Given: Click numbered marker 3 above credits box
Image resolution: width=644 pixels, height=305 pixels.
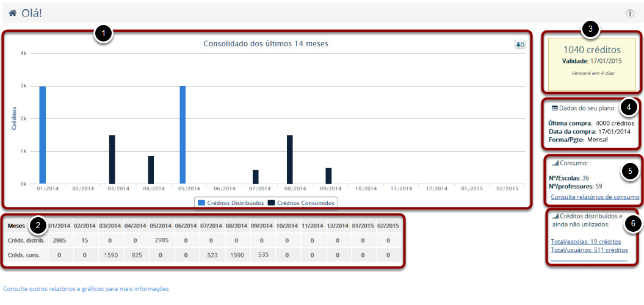Looking at the screenshot, I should coord(590,28).
